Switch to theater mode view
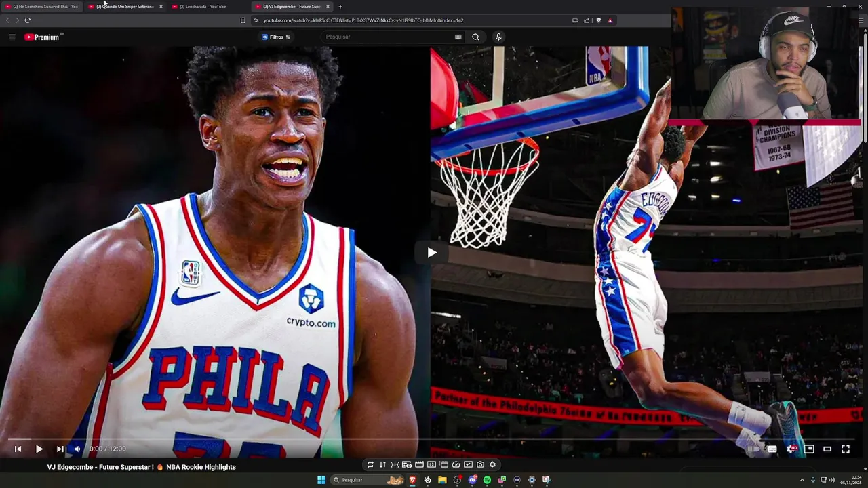The image size is (868, 488). (x=827, y=449)
